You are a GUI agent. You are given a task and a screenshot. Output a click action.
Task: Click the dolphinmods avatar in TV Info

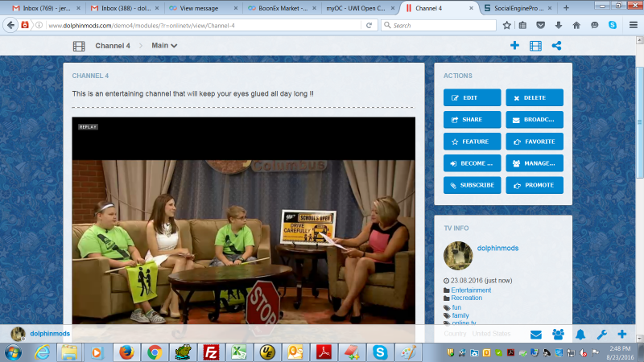(458, 255)
